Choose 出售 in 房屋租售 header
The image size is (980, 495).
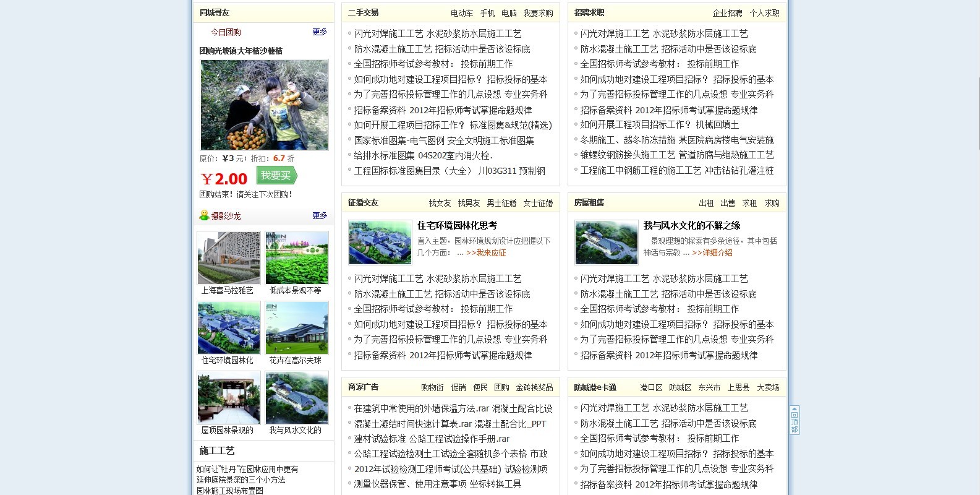pos(728,203)
